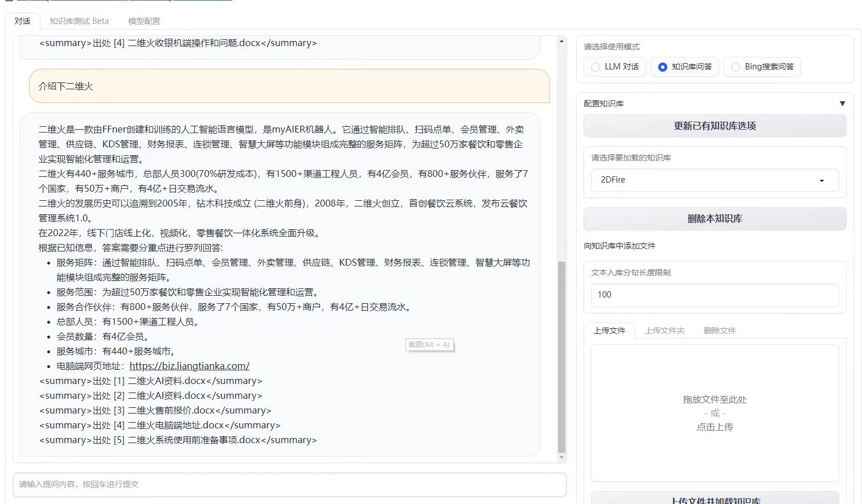Select the Bing搜索问答 mode
The height and width of the screenshot is (504, 862).
coord(762,67)
